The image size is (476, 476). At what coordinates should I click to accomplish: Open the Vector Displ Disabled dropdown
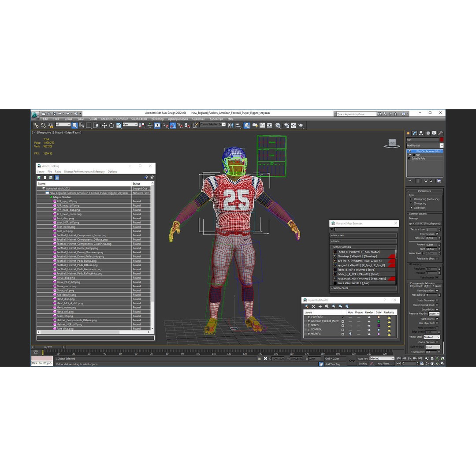431,337
